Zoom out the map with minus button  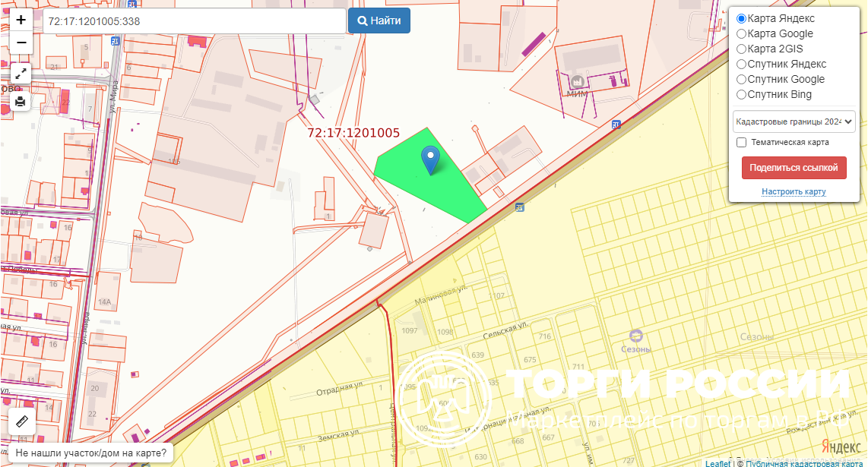[x=21, y=43]
